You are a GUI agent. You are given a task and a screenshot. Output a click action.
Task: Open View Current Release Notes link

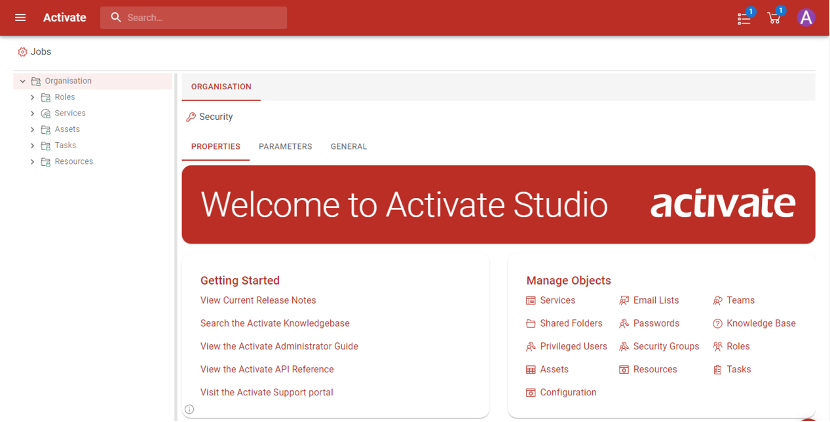point(258,300)
